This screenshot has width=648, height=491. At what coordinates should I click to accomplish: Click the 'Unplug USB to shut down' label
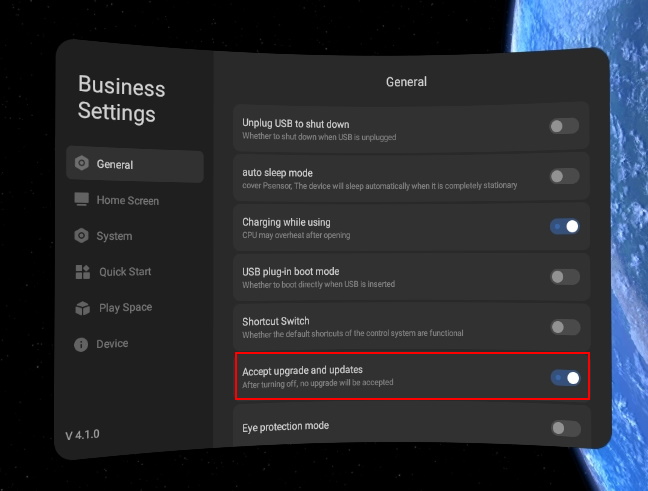[295, 124]
